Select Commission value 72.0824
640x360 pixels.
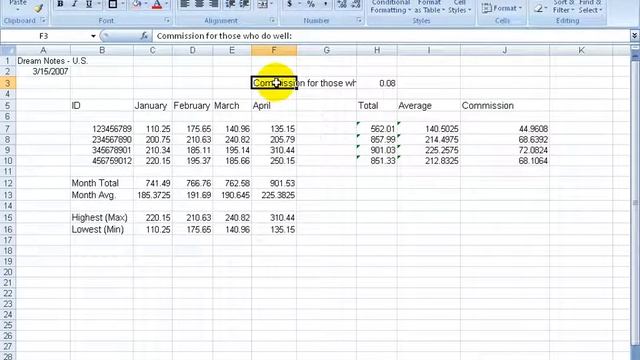tap(505, 150)
